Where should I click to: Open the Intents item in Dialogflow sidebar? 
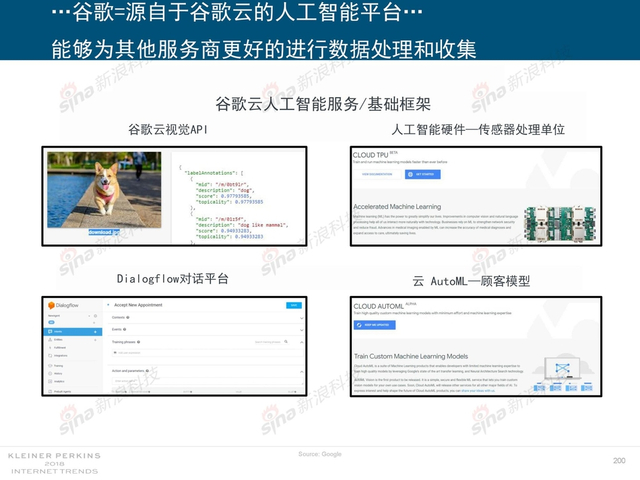pos(73,331)
